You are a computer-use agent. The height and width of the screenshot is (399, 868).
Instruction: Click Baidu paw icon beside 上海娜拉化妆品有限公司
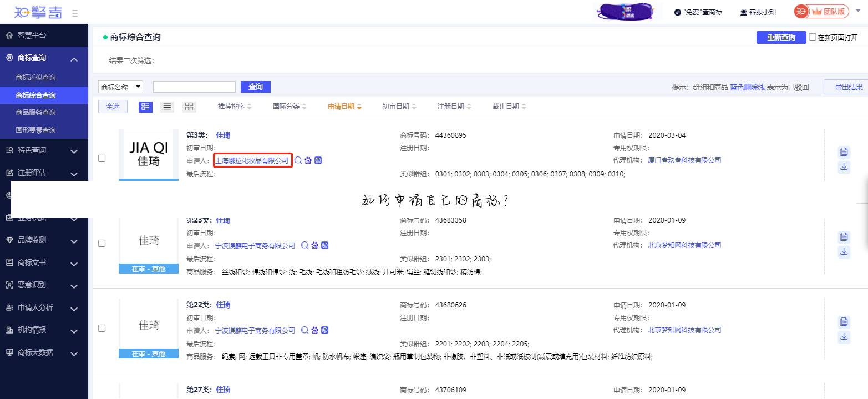[308, 160]
